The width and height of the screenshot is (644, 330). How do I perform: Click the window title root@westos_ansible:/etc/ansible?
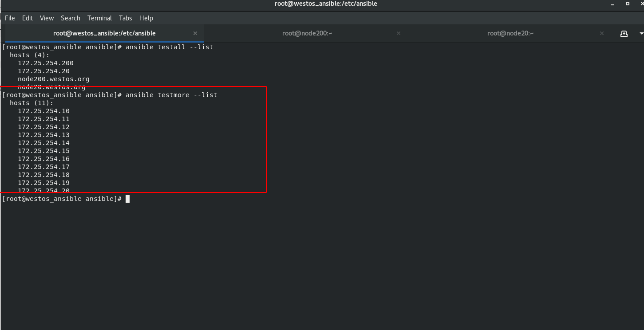[326, 4]
